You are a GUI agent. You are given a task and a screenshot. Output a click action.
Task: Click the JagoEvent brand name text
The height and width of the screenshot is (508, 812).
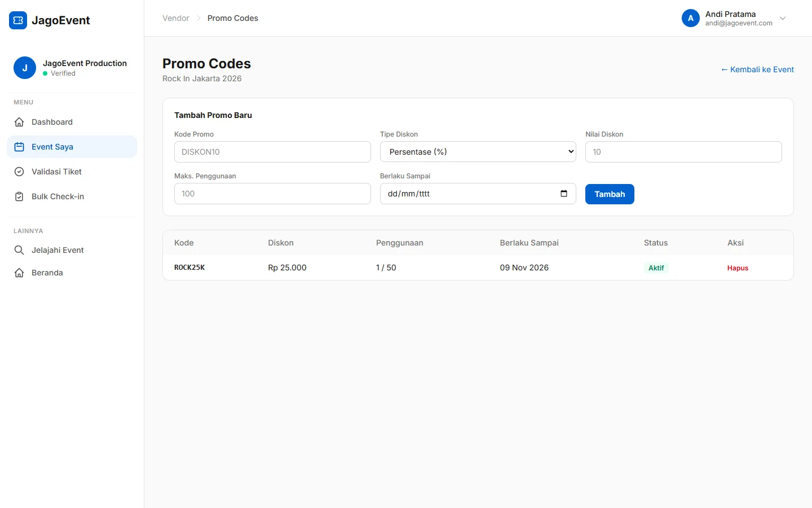pos(61,20)
